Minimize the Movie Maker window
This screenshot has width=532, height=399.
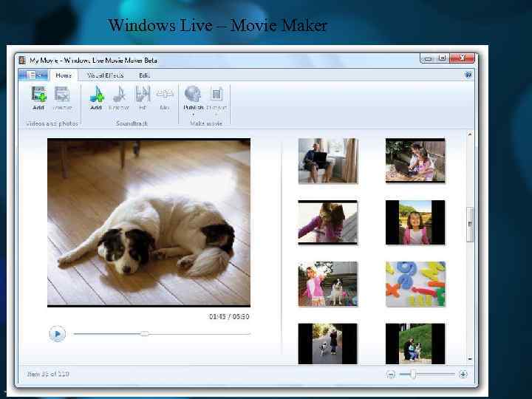(x=428, y=58)
